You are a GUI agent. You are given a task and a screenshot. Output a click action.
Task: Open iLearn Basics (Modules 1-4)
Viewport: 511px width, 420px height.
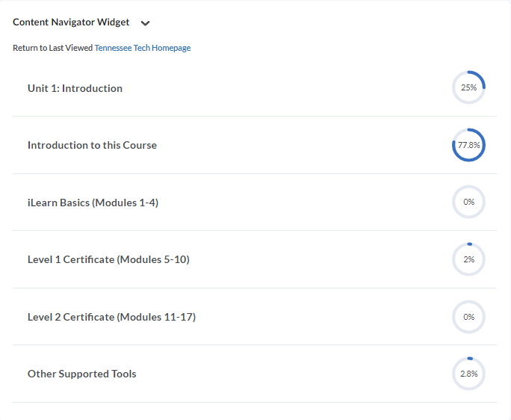93,203
